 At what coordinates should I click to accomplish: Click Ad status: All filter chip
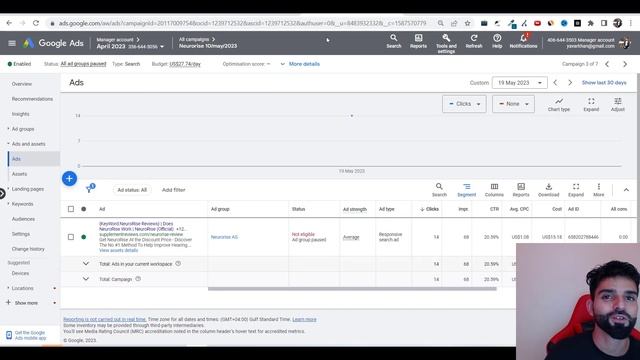coord(132,190)
